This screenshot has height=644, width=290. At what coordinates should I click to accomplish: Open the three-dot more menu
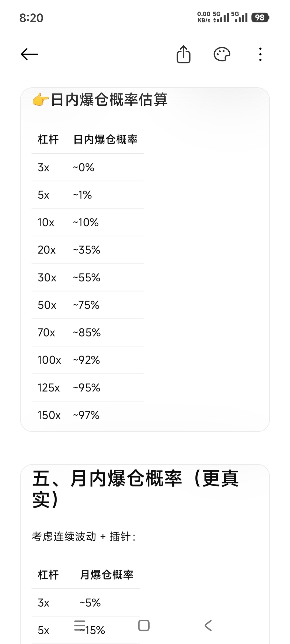point(261,54)
